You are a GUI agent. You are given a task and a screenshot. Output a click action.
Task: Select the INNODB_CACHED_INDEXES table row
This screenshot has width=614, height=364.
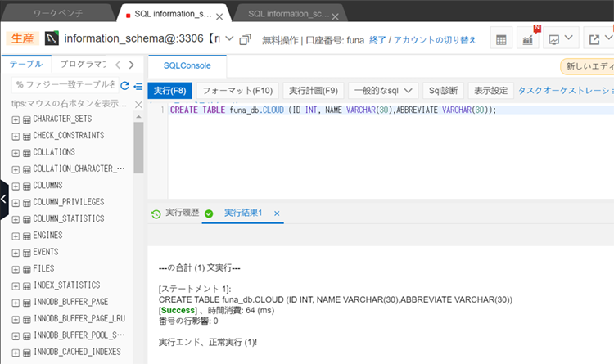coord(77,352)
